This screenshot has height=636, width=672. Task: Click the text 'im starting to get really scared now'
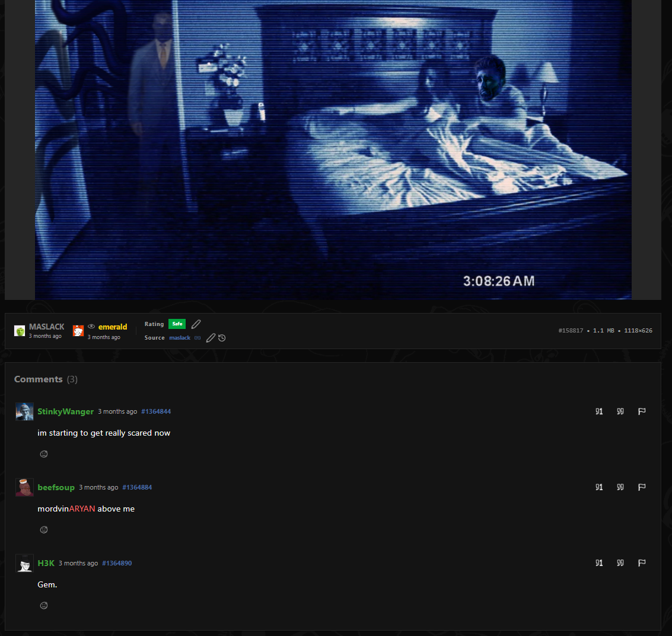point(104,433)
